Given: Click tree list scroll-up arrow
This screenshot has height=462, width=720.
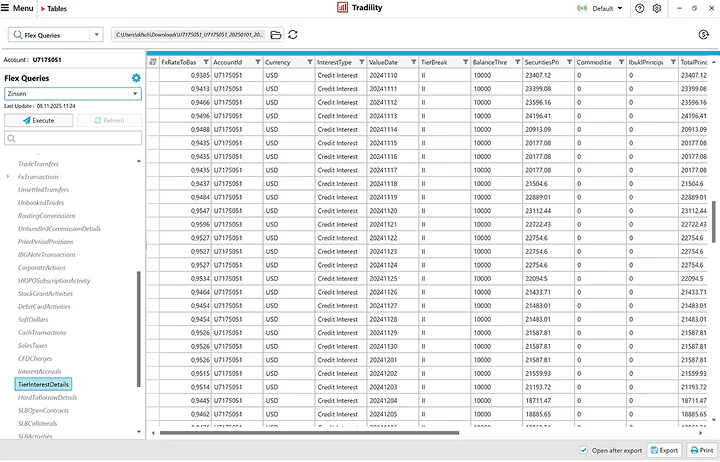Looking at the screenshot, I should (139, 161).
